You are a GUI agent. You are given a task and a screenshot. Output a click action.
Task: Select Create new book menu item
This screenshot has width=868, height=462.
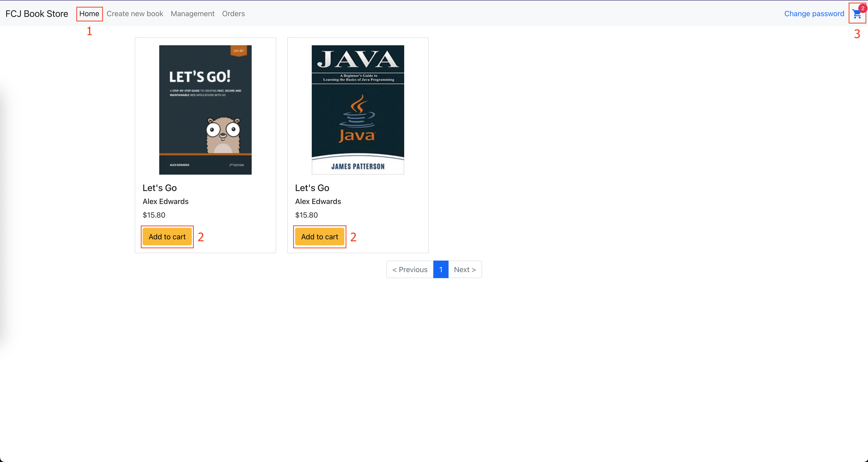pyautogui.click(x=135, y=13)
